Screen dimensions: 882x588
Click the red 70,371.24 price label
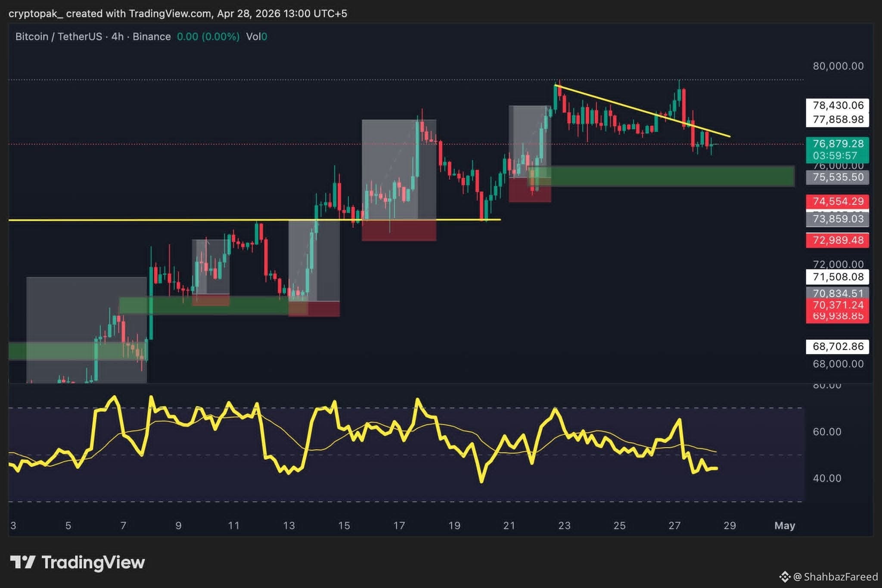pos(838,305)
